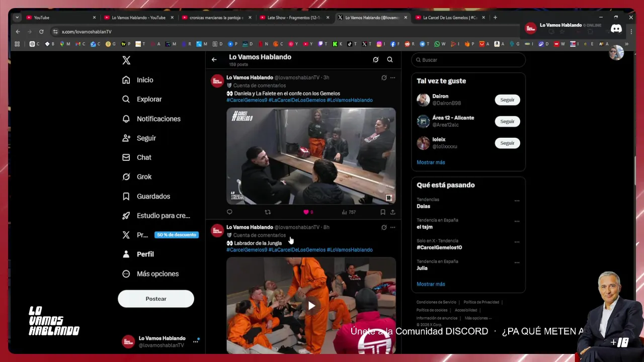This screenshot has height=362, width=644.
Task: Open the apps grid in bookmarks bar
Action: pyautogui.click(x=17, y=44)
